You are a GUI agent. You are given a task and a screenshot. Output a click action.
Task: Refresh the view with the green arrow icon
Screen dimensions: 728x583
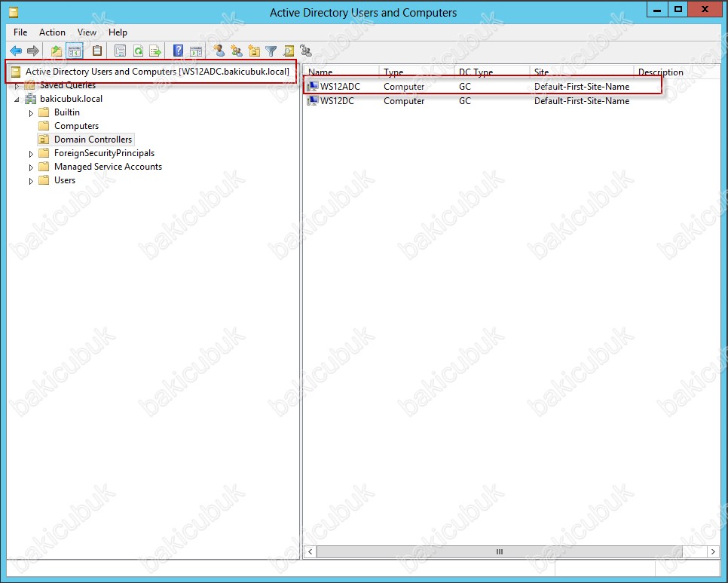[138, 51]
